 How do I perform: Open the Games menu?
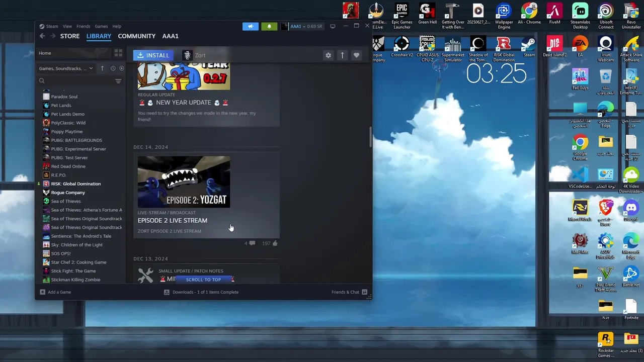(101, 26)
